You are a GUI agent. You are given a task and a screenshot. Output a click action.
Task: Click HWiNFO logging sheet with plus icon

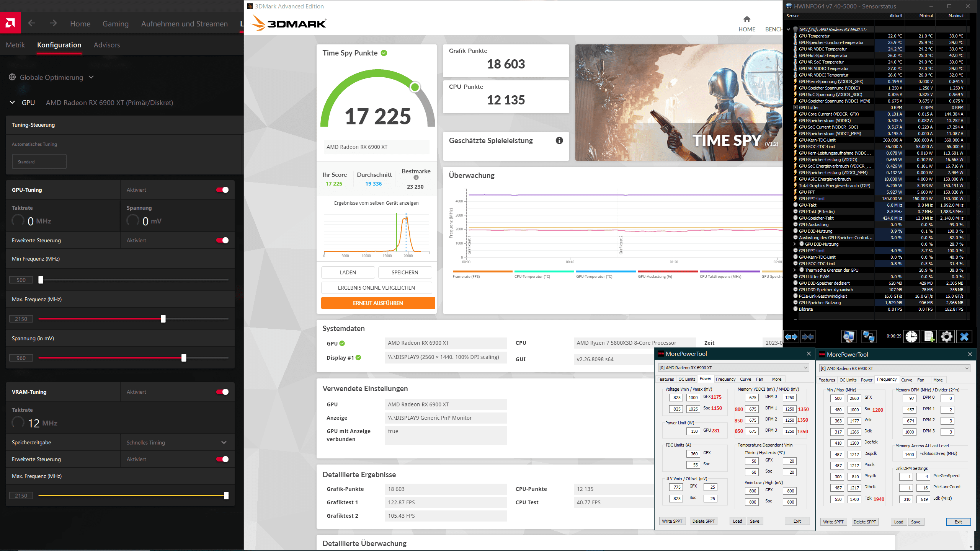coord(929,337)
